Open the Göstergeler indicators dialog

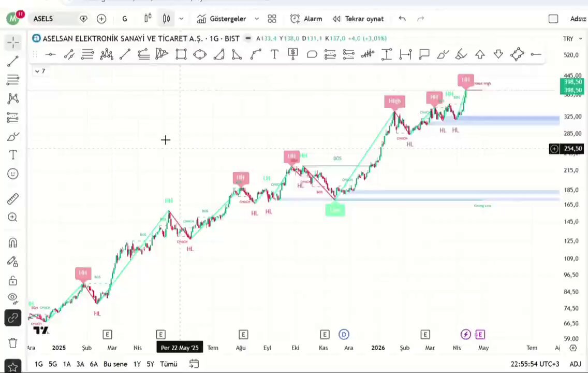222,19
